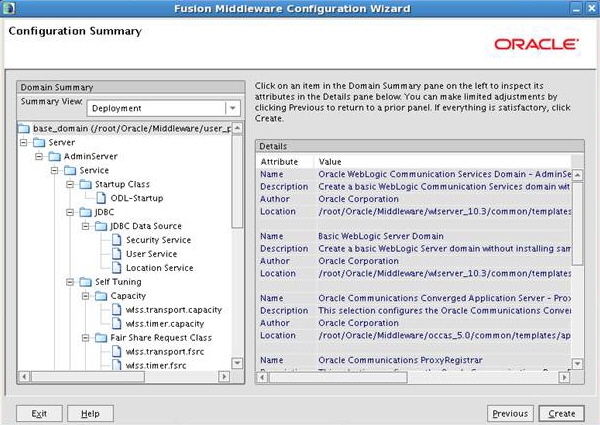Go back with the Previous button
The height and width of the screenshot is (425, 600).
tap(509, 413)
